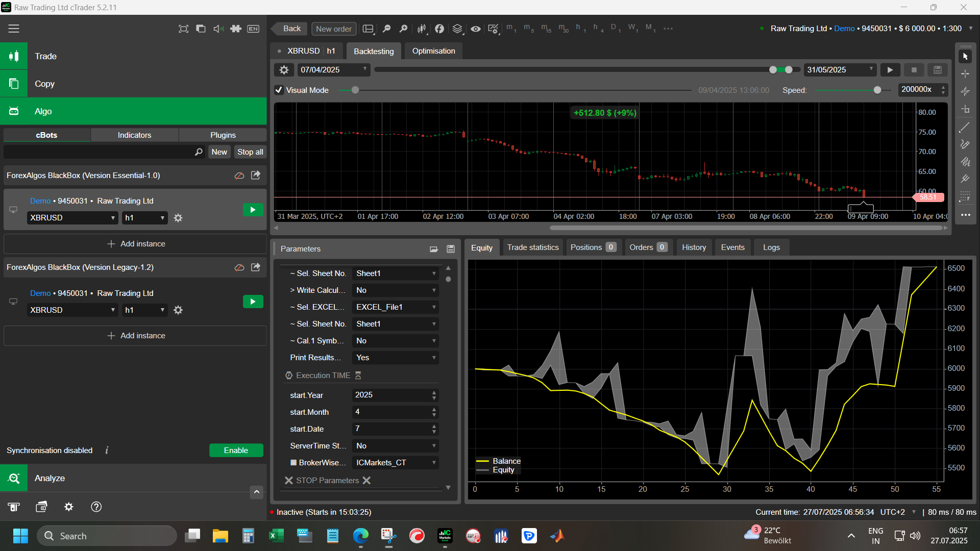Click the backtest date range right handle
This screenshot has height=551, width=980.
tap(789, 70)
